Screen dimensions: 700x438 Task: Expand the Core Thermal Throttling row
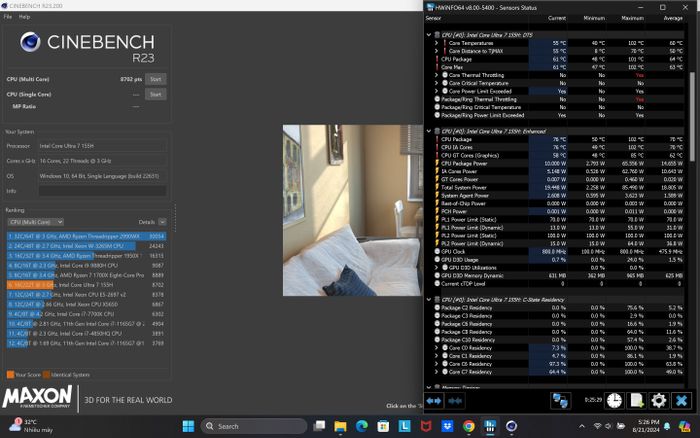[x=437, y=75]
